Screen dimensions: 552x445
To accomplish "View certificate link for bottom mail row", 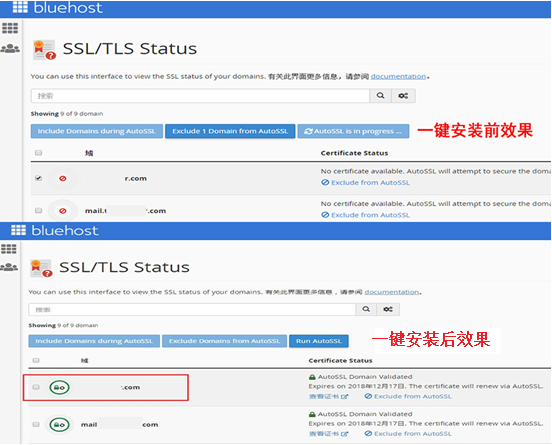I will pyautogui.click(x=328, y=434).
